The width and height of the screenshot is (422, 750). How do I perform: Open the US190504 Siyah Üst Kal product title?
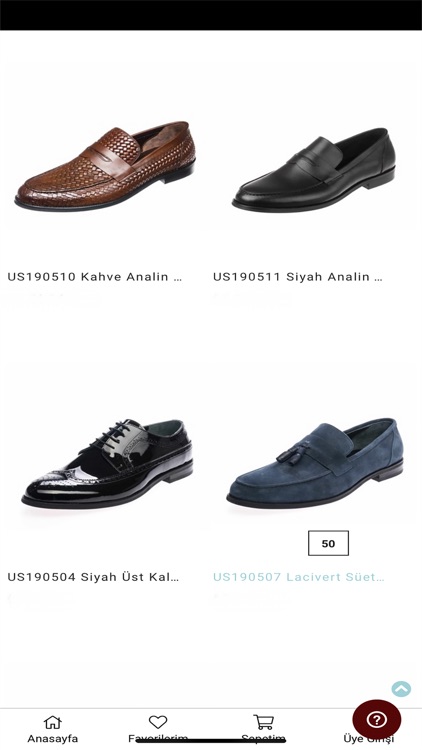pos(93,577)
